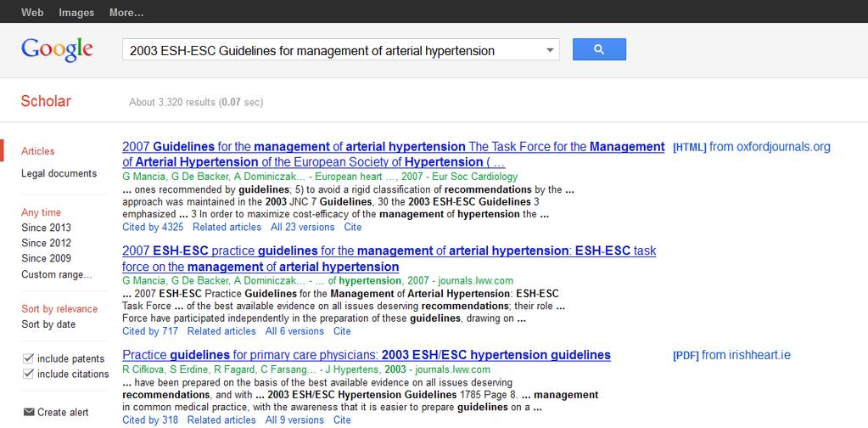Click the Scholar heading
868x428 pixels.
click(46, 101)
